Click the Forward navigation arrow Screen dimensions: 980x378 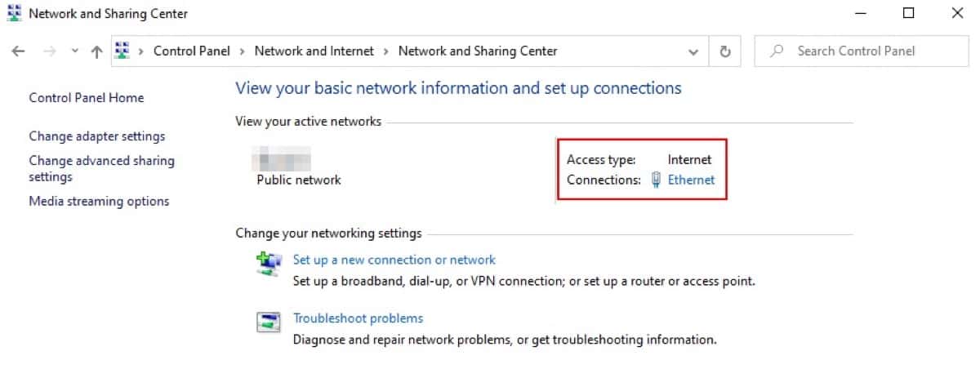click(49, 51)
